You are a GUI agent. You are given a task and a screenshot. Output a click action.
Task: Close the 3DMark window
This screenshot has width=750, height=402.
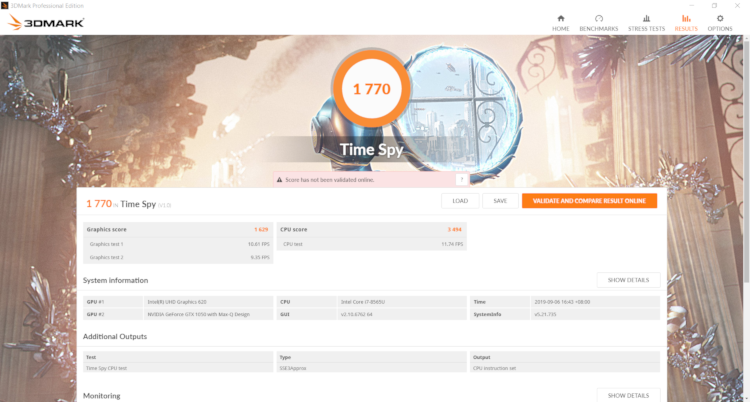click(737, 5)
